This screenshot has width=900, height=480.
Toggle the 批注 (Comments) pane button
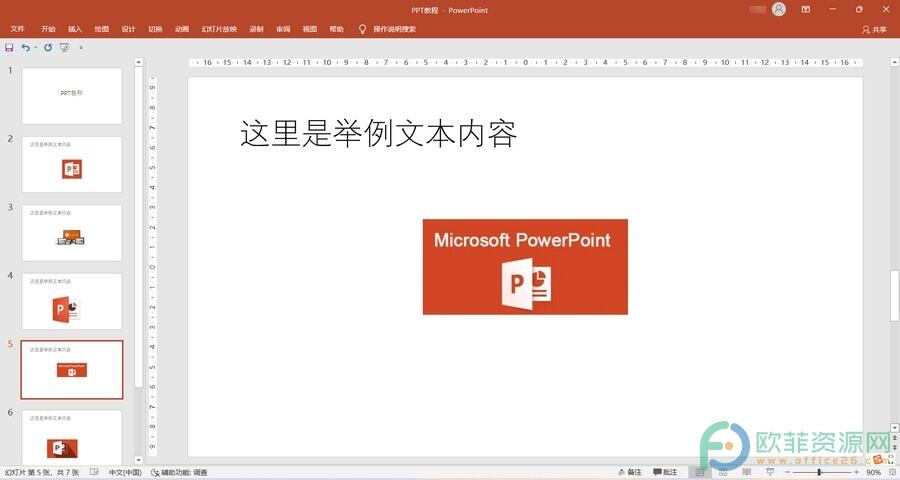(665, 472)
